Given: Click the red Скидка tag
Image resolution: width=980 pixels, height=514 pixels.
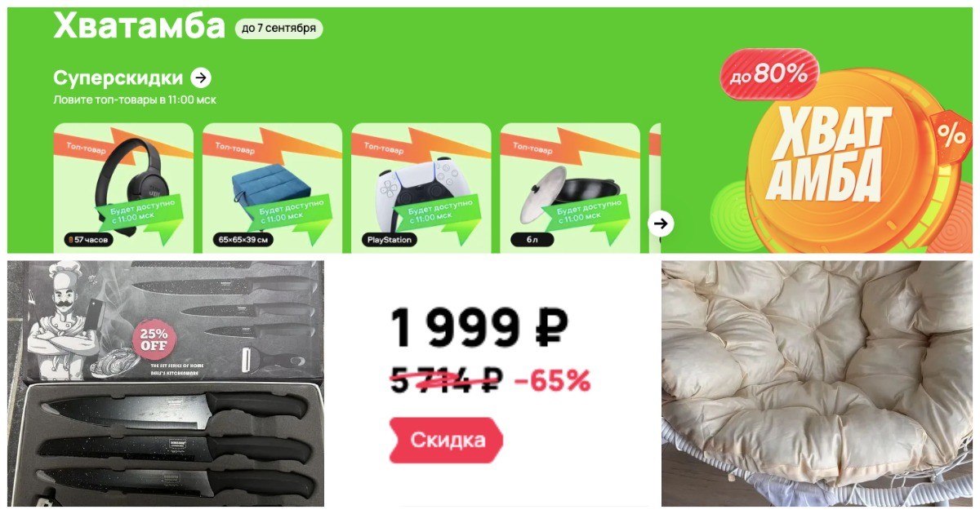Looking at the screenshot, I should [x=446, y=441].
